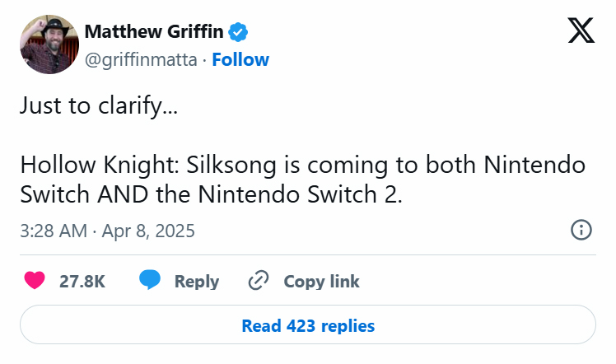Click the blue reply bubble icon
Image resolution: width=616 pixels, height=364 pixels.
pos(149,281)
